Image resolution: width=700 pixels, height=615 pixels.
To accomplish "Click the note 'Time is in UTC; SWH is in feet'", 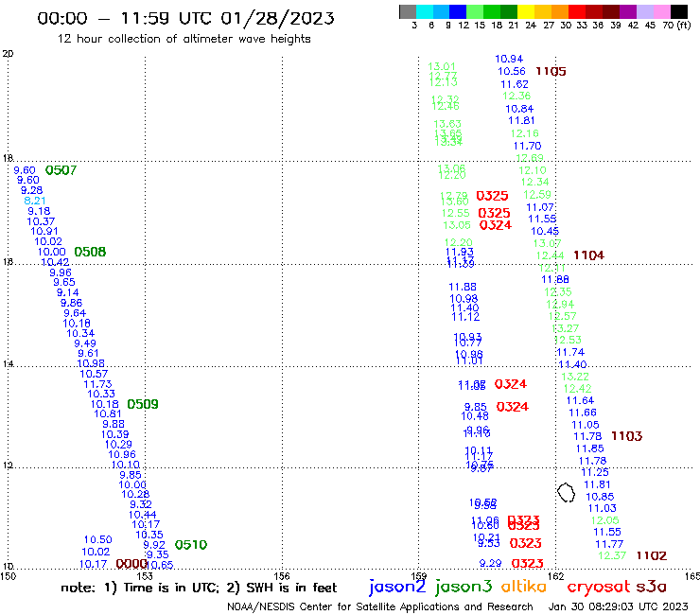I will coord(199,588).
